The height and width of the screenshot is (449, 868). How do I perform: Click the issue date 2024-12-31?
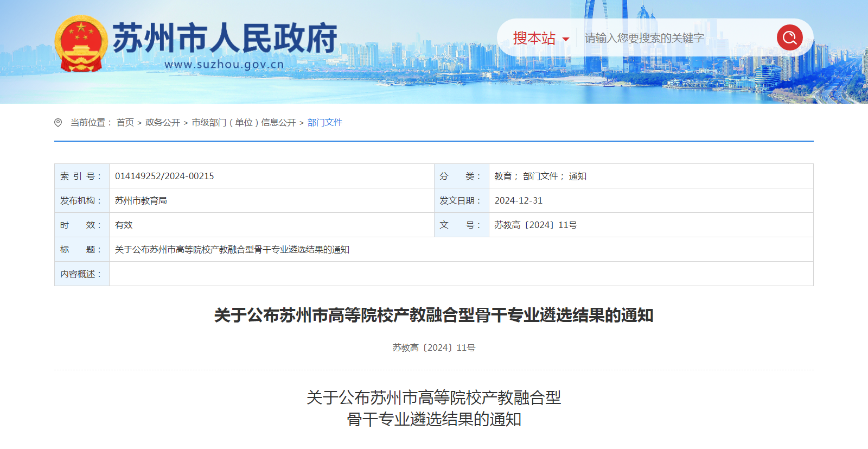(518, 200)
